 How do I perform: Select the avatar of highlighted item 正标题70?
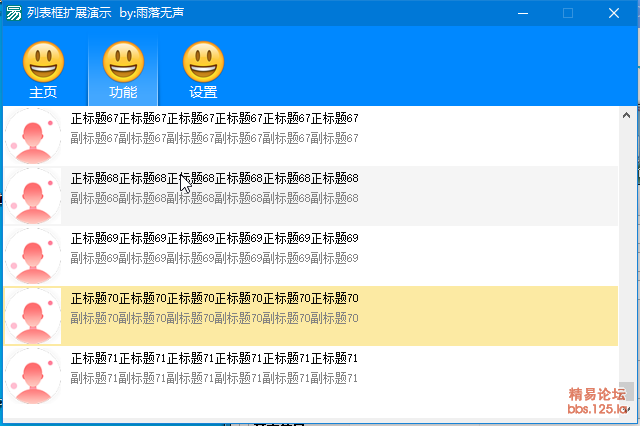coord(33,316)
